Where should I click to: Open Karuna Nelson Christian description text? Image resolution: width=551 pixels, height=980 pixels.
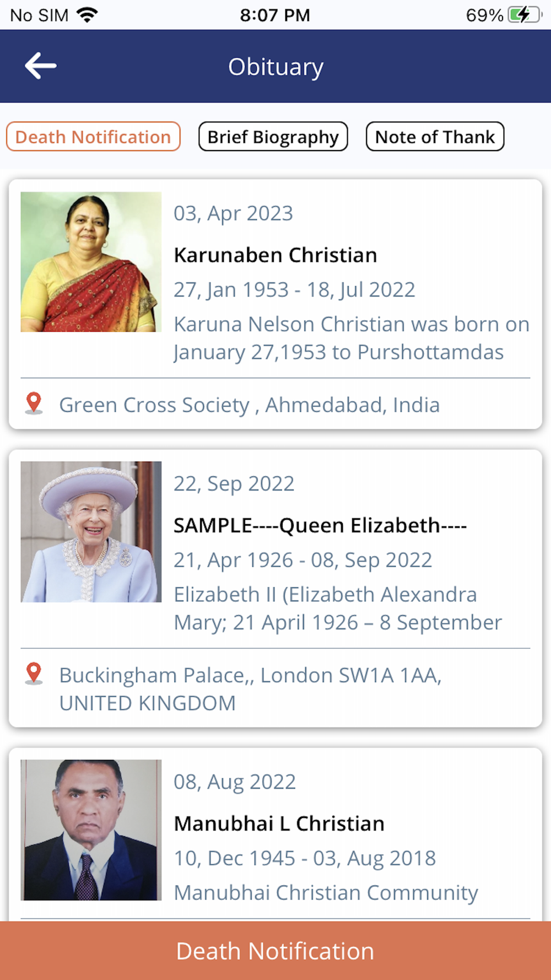[x=351, y=338]
